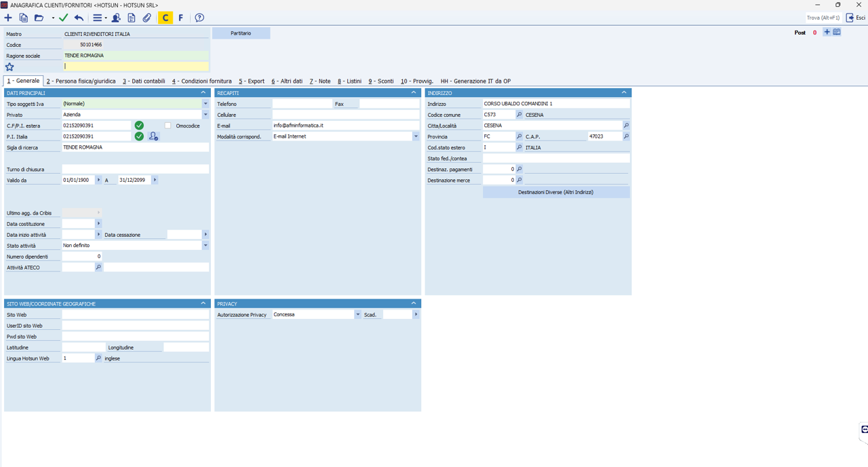Image resolution: width=868 pixels, height=467 pixels.
Task: Click the green checkmark save icon
Action: tap(64, 18)
